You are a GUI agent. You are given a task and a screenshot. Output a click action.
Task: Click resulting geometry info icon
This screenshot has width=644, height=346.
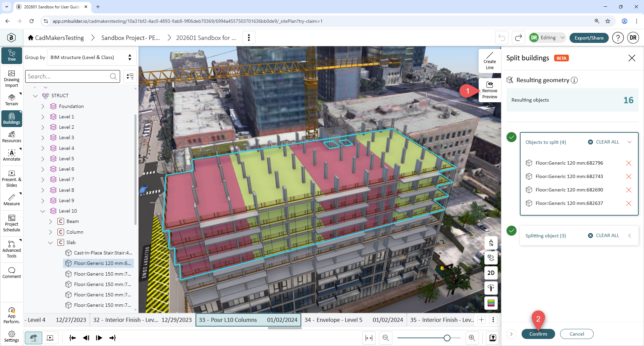click(574, 80)
